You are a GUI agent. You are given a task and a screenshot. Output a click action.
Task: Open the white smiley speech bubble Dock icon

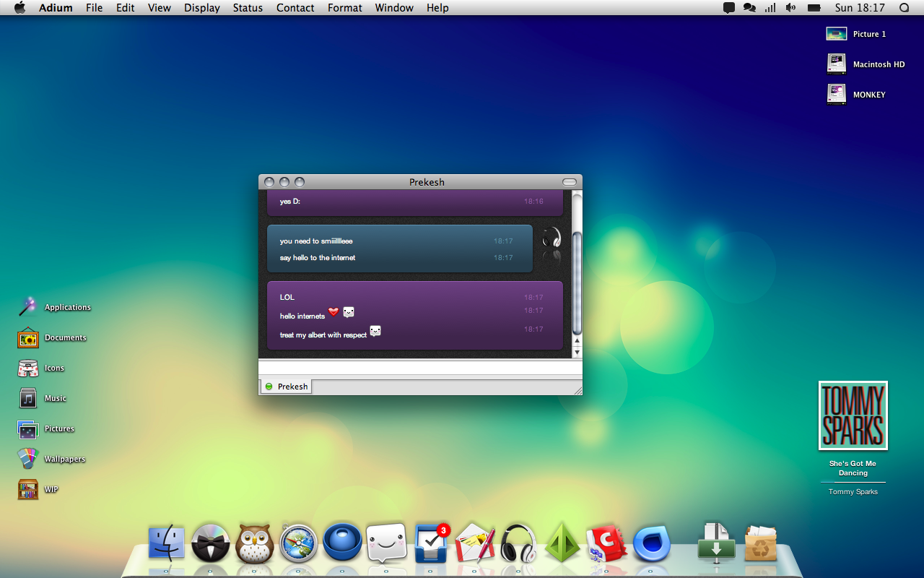387,543
